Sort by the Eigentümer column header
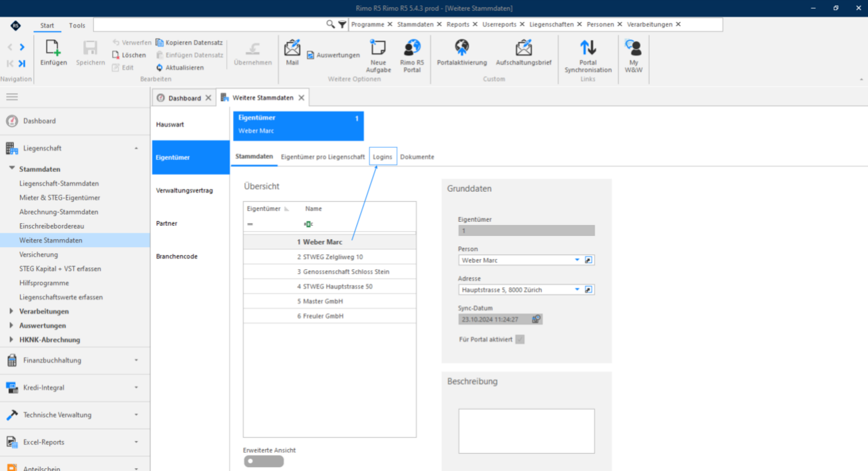This screenshot has width=868, height=471. [x=268, y=209]
